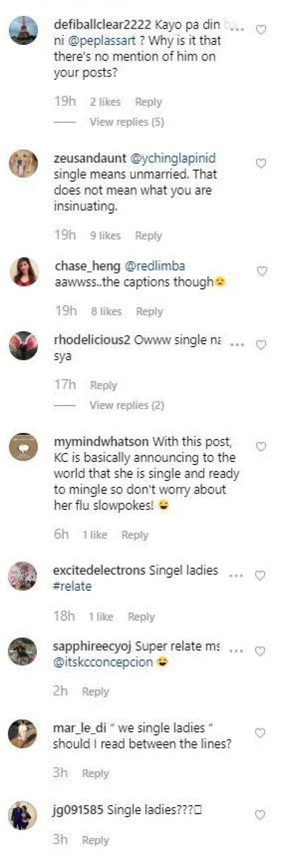Heart the sapphireecyoj comment
287x868 pixels.
(260, 651)
